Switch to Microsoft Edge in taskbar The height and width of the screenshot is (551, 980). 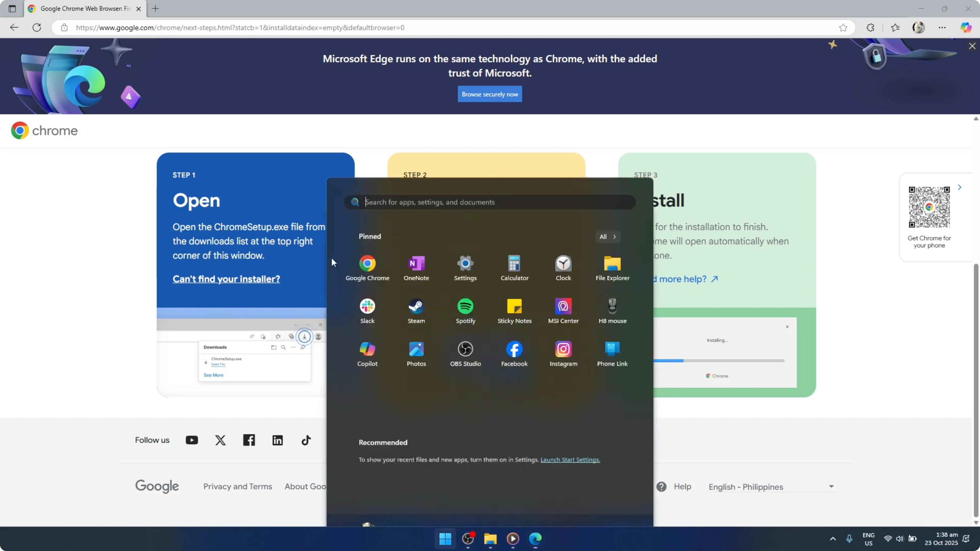coord(535,538)
